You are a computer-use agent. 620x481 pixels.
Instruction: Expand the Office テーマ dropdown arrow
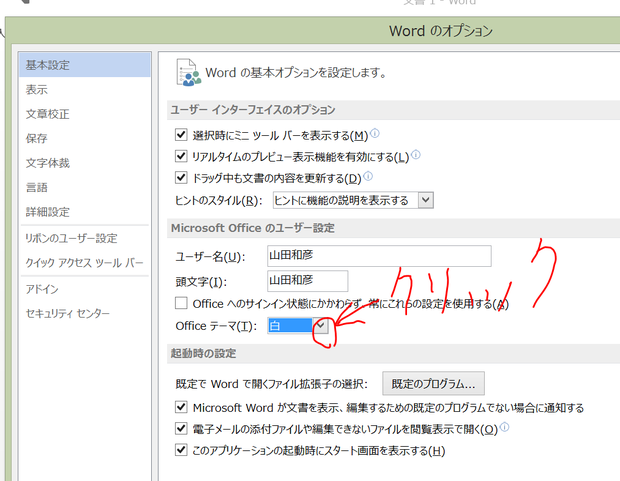[321, 326]
